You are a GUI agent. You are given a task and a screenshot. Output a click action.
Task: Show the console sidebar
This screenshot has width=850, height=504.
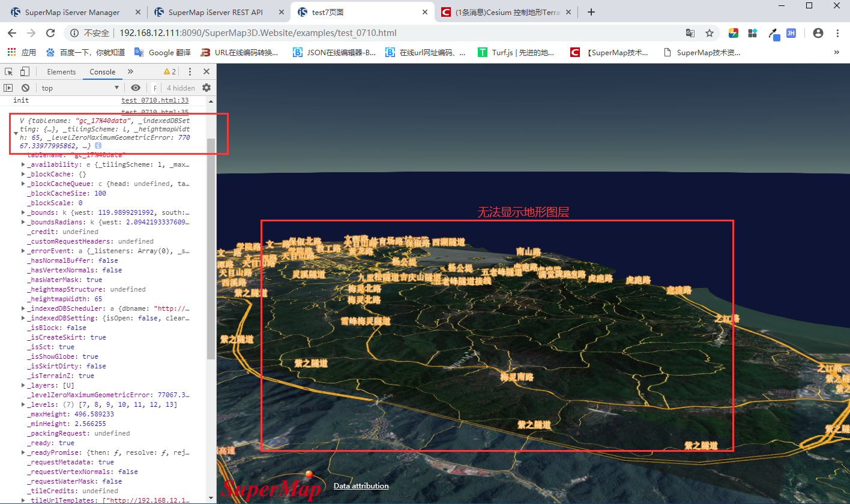(8, 88)
